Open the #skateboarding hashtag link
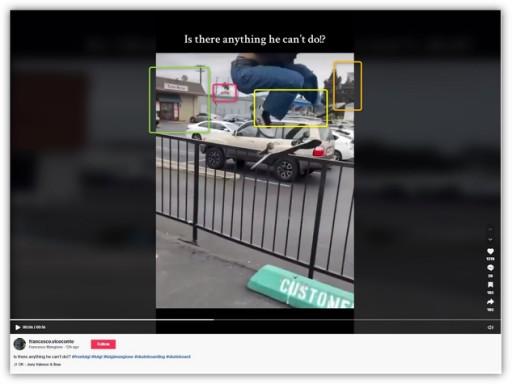Image resolution: width=512 pixels, height=384 pixels. pyautogui.click(x=150, y=357)
